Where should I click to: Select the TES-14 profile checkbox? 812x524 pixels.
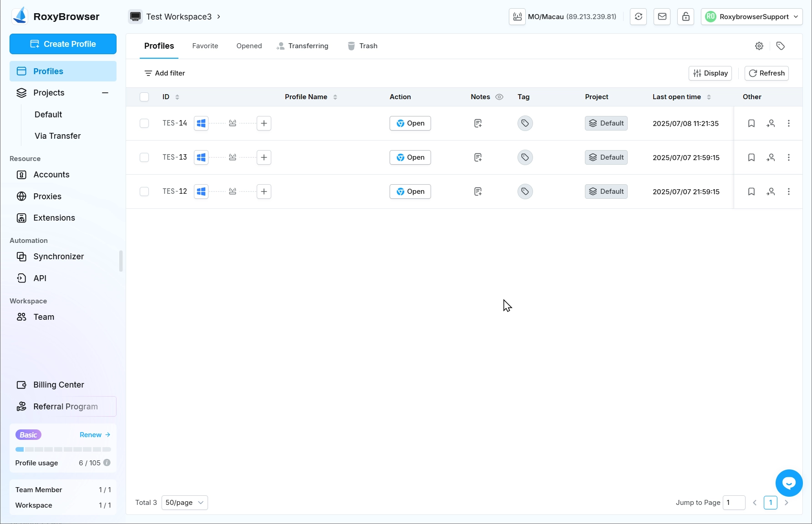[144, 123]
